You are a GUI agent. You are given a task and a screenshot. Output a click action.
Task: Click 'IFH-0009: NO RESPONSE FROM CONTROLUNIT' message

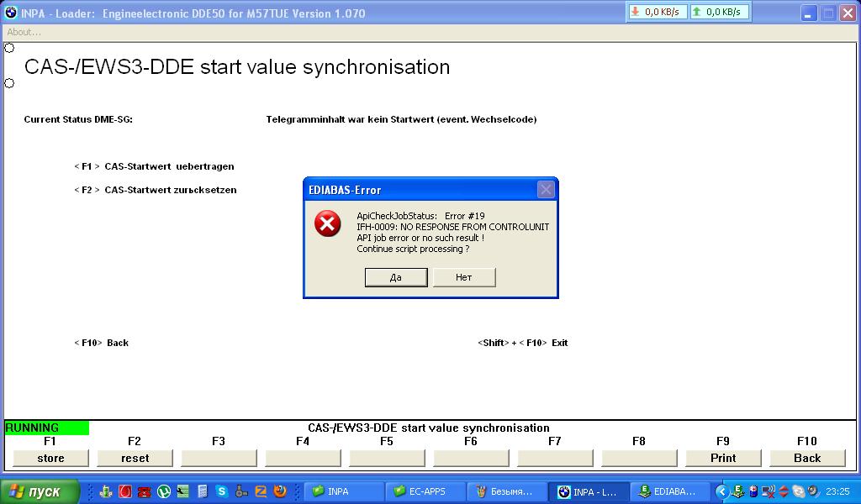(x=453, y=227)
